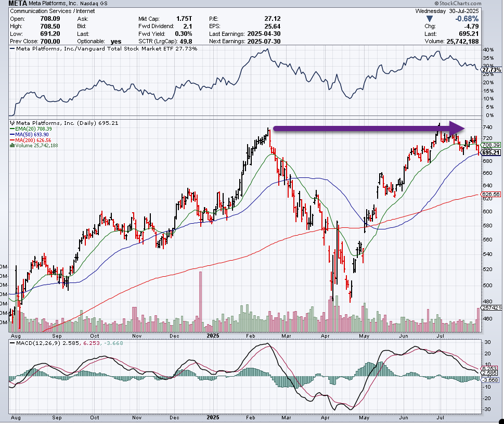Viewport: 504px width, 424px height.
Task: Click the Last Earnings date 2025-04-30
Action: click(264, 34)
